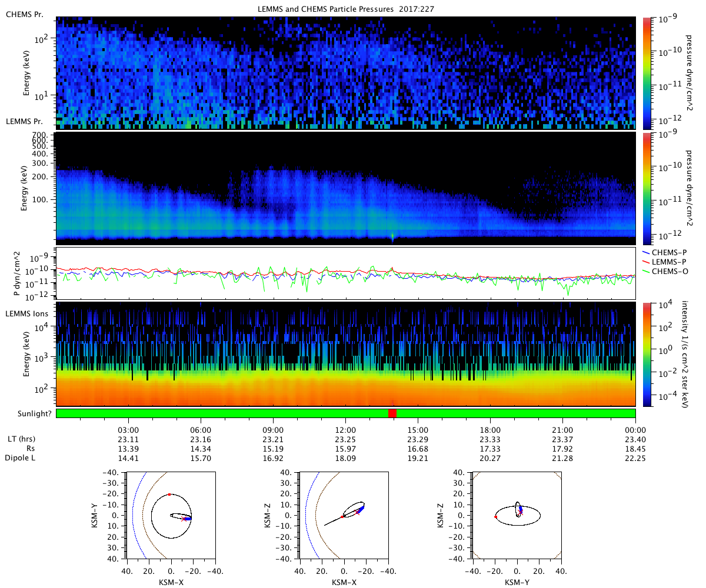Click the Rs value 17.92
706x588 pixels.
tap(563, 449)
